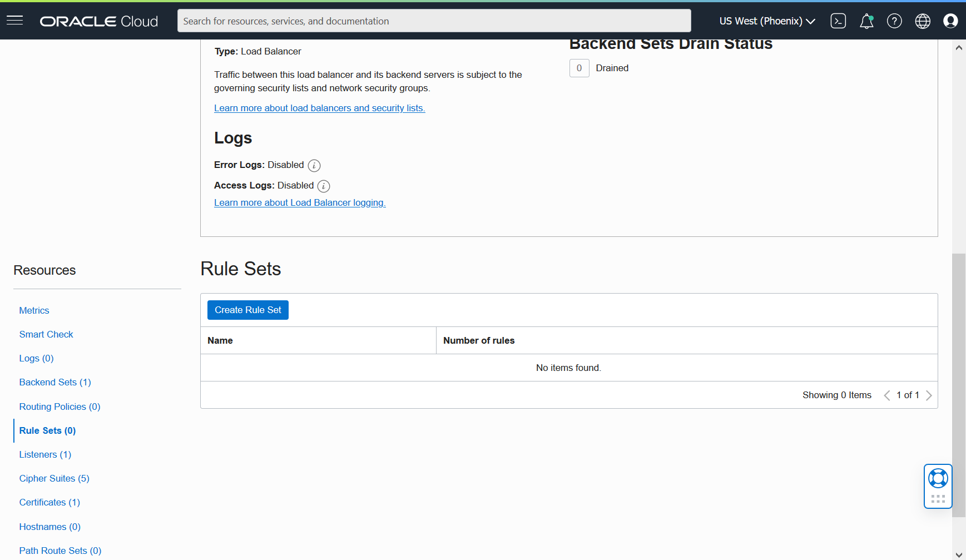Show Access Logs info tooltip
The image size is (966, 560).
tap(324, 186)
